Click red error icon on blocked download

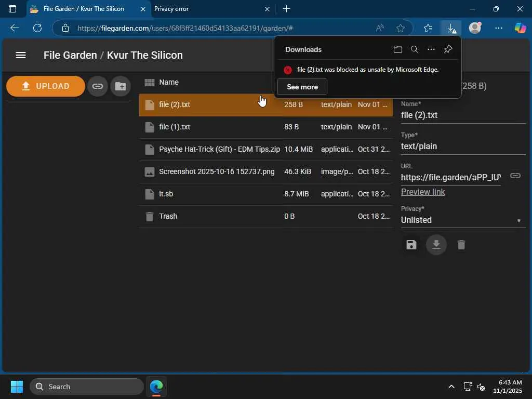pyautogui.click(x=288, y=70)
